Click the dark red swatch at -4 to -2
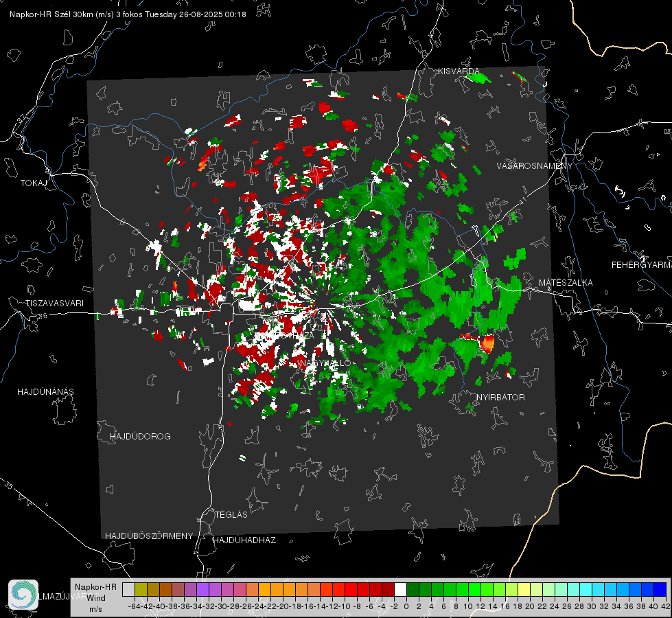Image resolution: width=672 pixels, height=618 pixels. pyautogui.click(x=389, y=589)
